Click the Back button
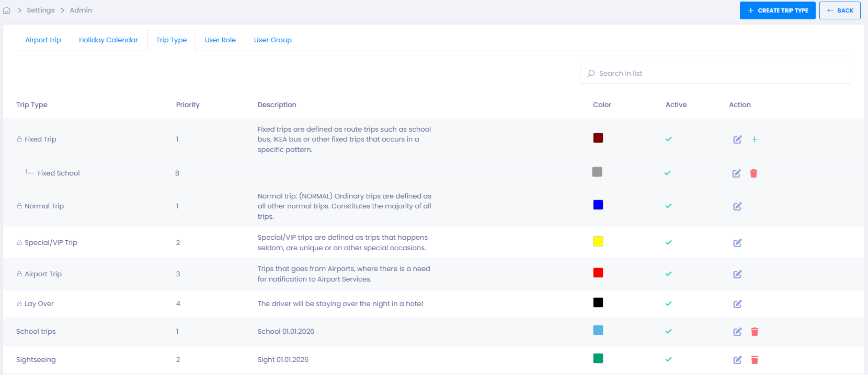The height and width of the screenshot is (375, 868). pyautogui.click(x=840, y=10)
